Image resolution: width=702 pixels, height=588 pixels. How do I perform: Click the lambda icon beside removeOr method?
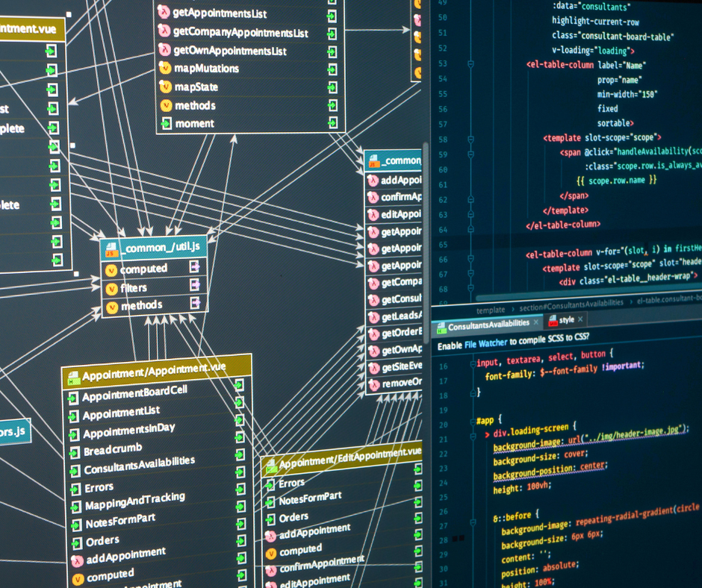point(373,385)
